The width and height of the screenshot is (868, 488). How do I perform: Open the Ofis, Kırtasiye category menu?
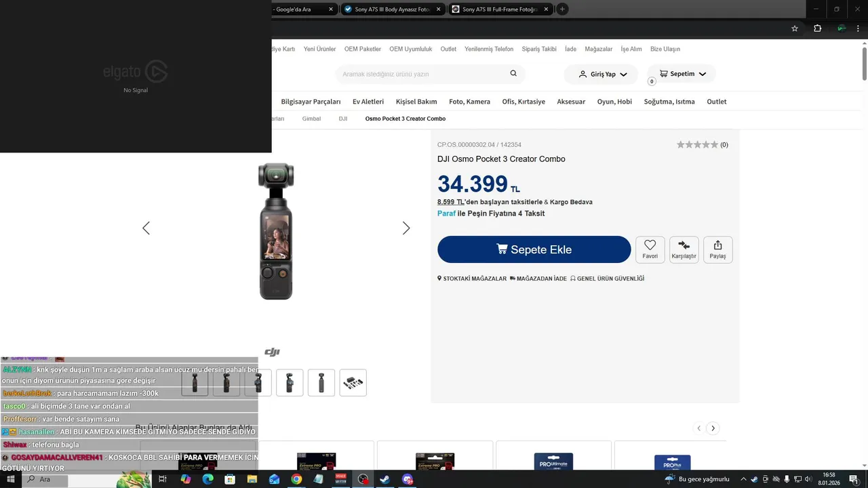click(524, 102)
